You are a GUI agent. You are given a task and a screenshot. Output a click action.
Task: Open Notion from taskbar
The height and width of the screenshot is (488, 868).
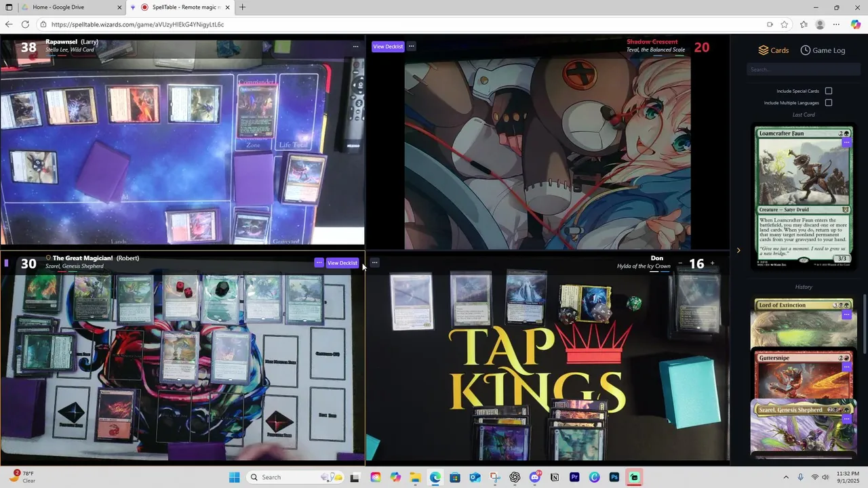pyautogui.click(x=555, y=477)
